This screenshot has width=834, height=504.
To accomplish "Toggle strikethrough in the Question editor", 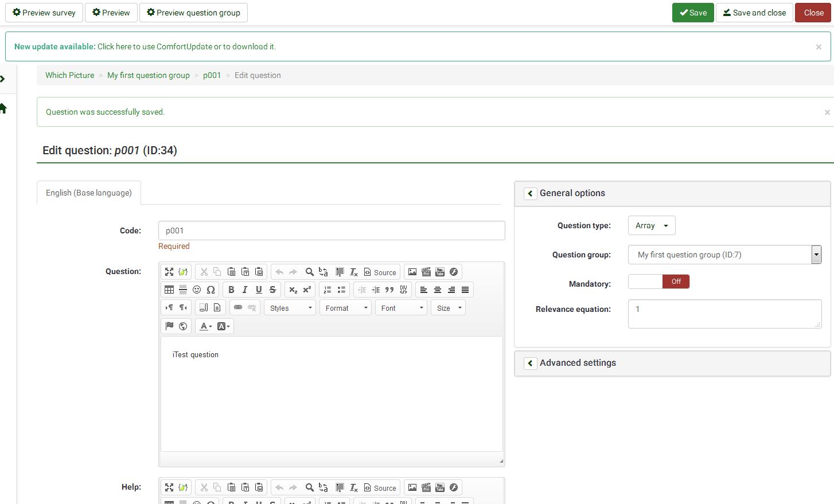I will pyautogui.click(x=272, y=290).
